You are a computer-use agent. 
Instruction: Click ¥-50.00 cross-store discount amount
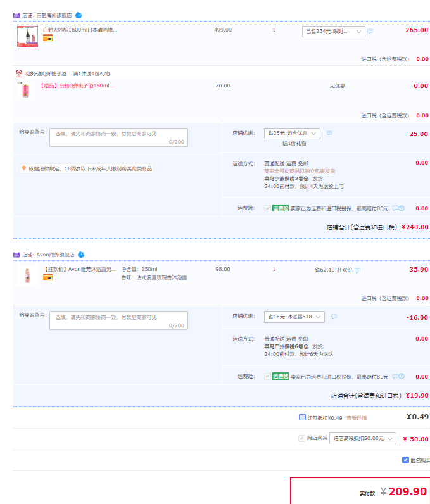click(415, 439)
